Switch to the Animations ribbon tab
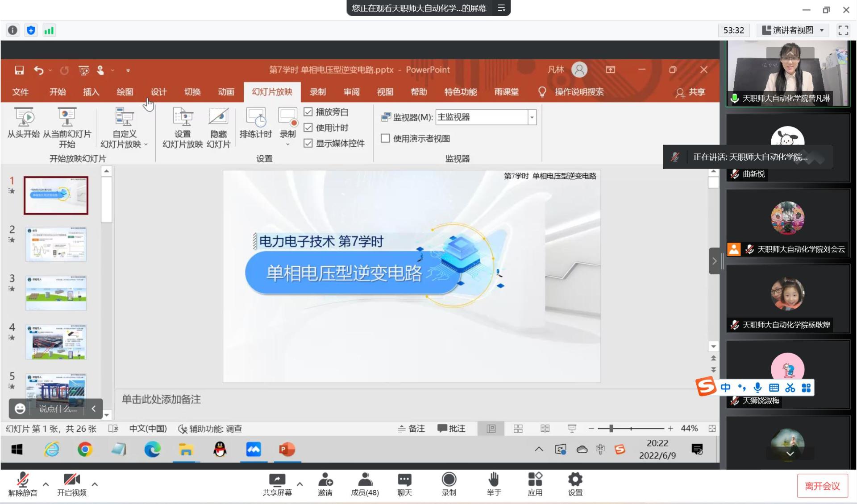Viewport: 857px width, 504px height. click(226, 92)
